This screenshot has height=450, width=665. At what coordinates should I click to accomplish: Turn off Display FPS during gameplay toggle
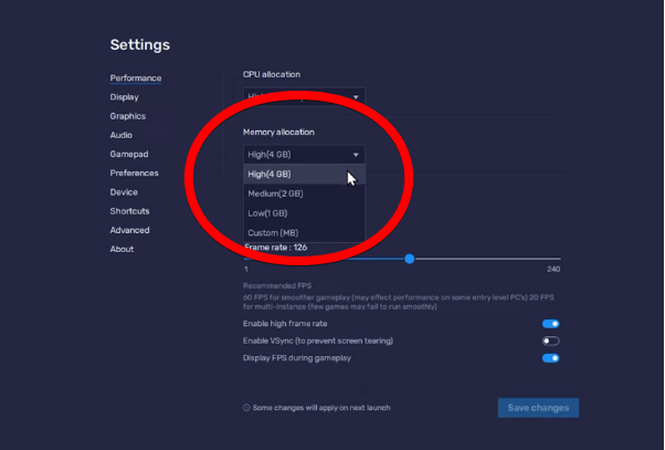pyautogui.click(x=550, y=358)
